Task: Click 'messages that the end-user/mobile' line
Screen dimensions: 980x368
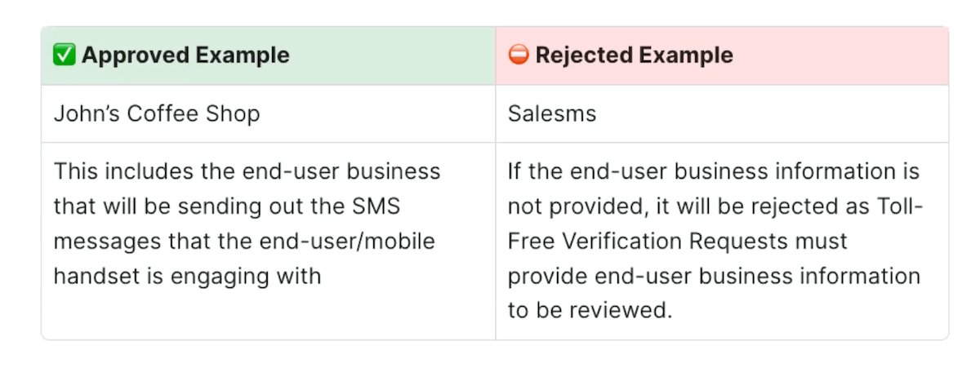Action: coord(244,242)
